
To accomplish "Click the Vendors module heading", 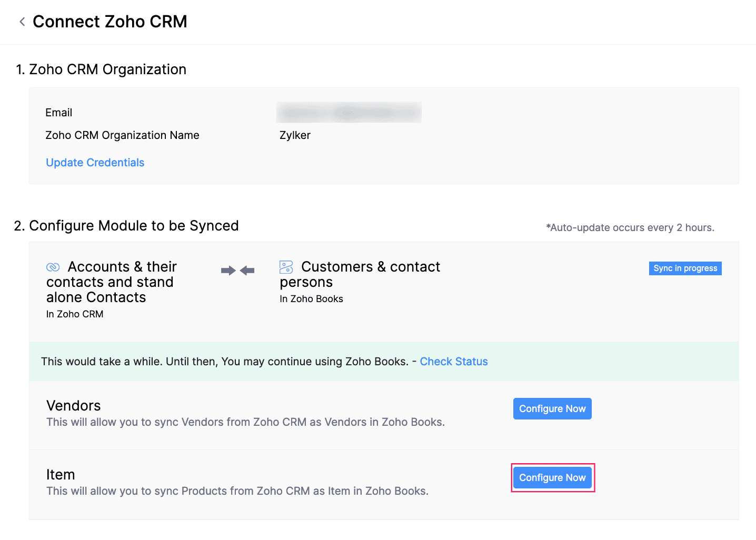I will pos(73,406).
